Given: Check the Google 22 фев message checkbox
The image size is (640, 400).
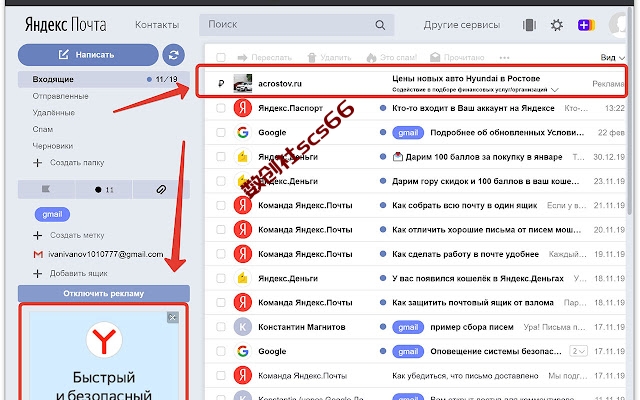Looking at the screenshot, I should pyautogui.click(x=221, y=132).
